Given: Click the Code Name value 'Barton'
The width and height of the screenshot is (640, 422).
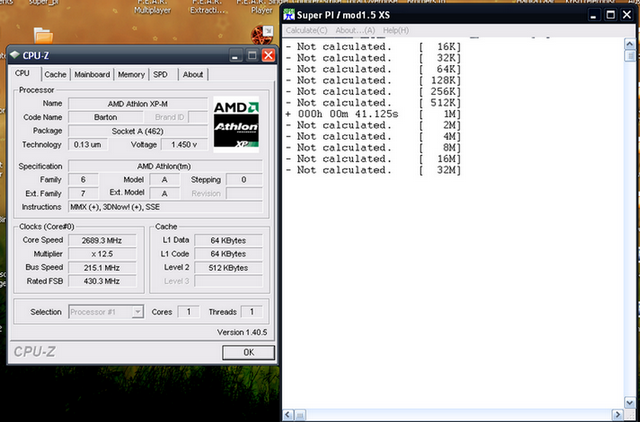Looking at the screenshot, I should click(106, 117).
